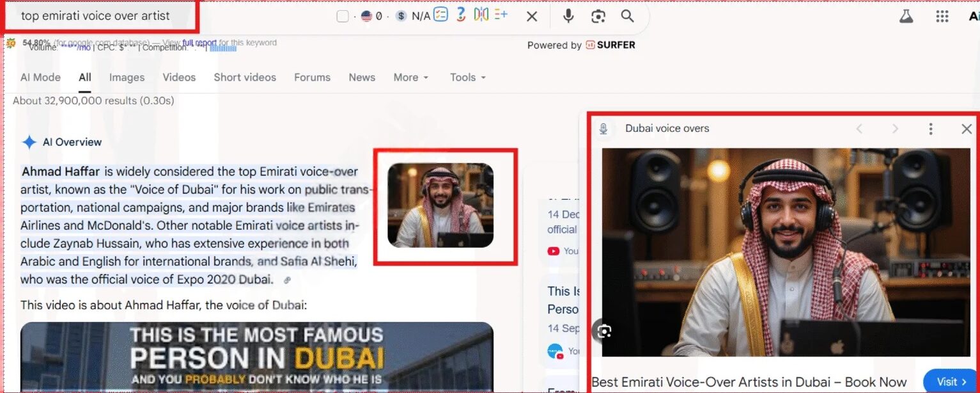This screenshot has width=980, height=393.
Task: Tick the Surfer keyword checkbox
Action: (x=343, y=16)
